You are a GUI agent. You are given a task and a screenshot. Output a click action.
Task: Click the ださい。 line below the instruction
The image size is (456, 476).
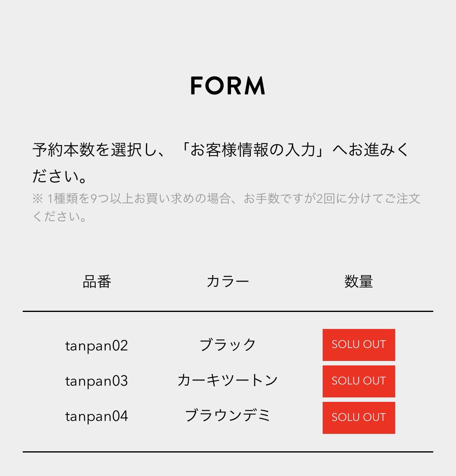pyautogui.click(x=60, y=176)
